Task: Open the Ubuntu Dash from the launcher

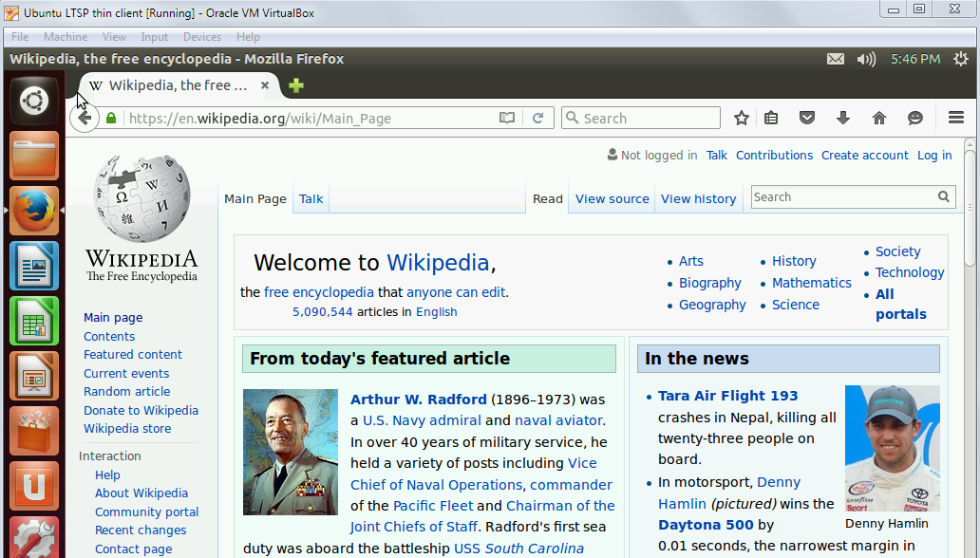Action: [x=34, y=101]
